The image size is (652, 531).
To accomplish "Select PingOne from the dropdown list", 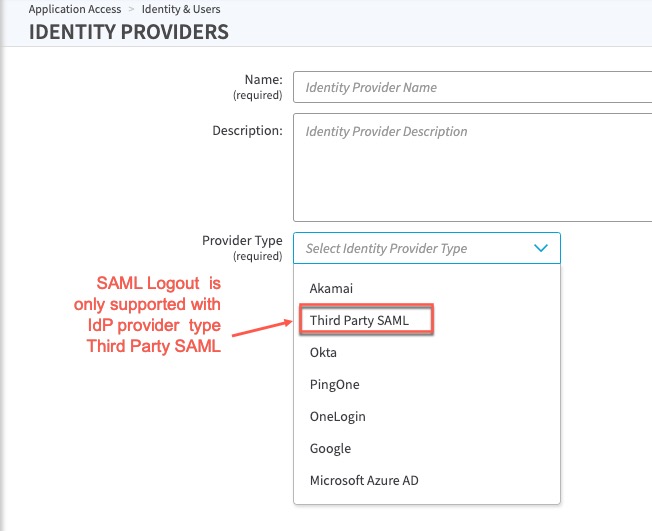I will 334,384.
